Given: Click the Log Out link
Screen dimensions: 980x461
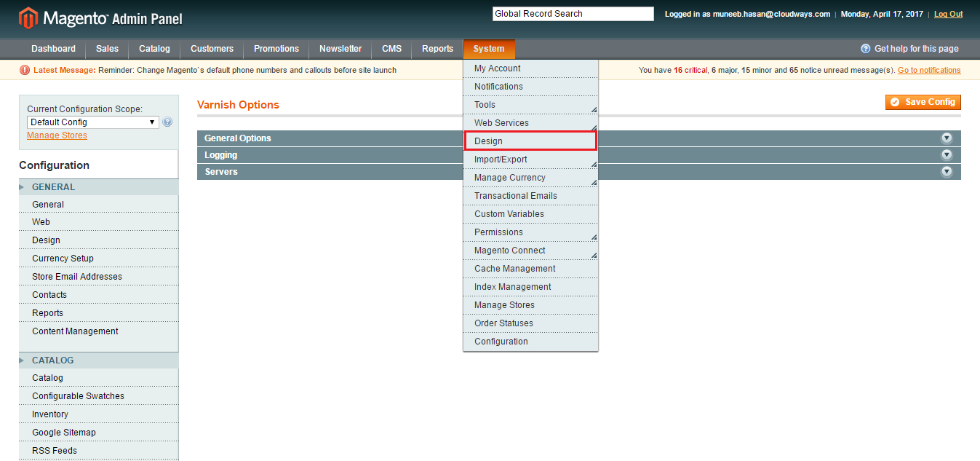Looking at the screenshot, I should 948,14.
